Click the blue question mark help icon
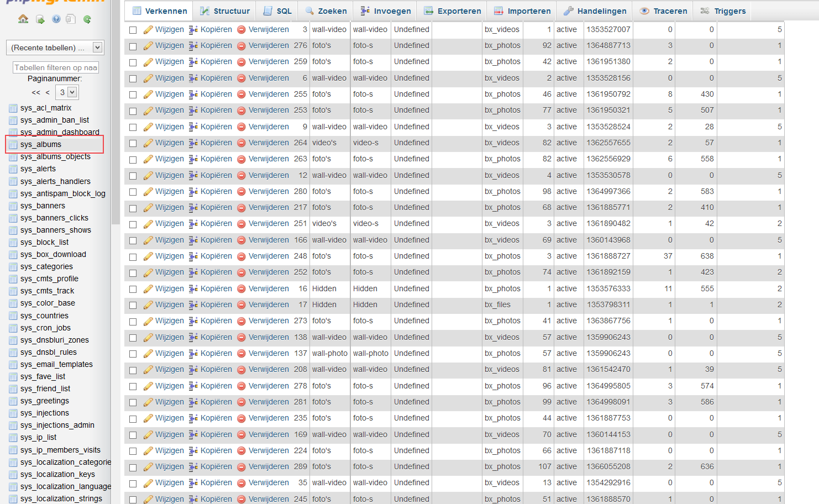The width and height of the screenshot is (819, 504). pos(56,19)
